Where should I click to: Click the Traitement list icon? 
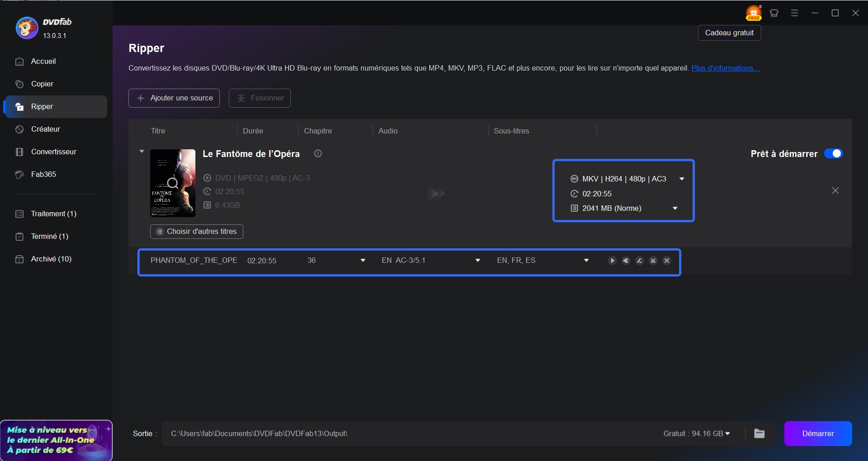tap(19, 214)
